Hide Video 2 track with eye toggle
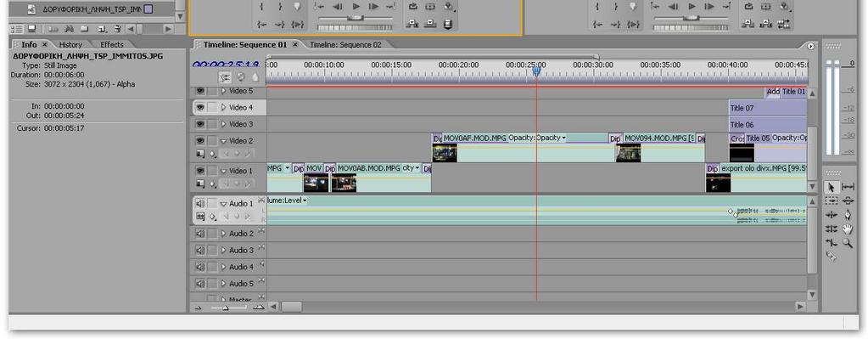 click(200, 141)
